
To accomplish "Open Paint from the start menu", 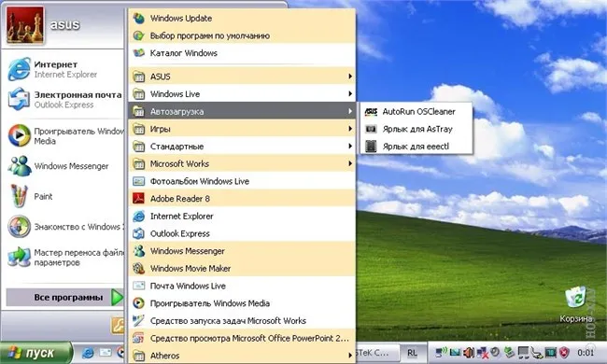I will [64, 196].
